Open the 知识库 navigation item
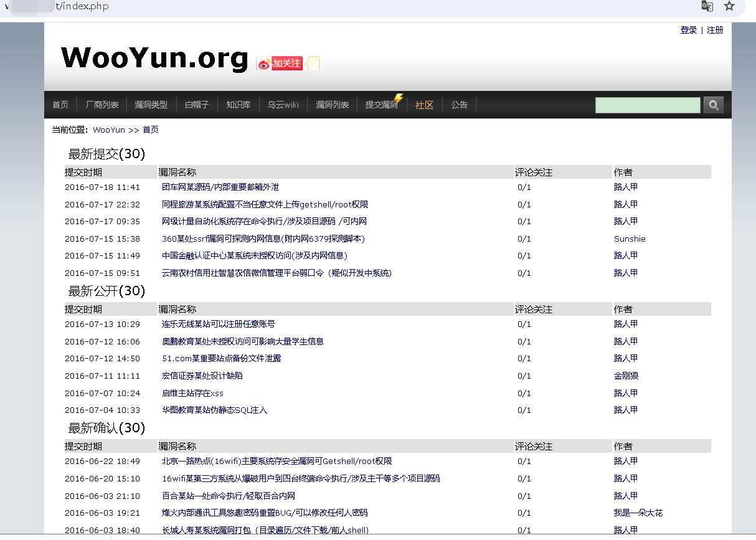 239,105
